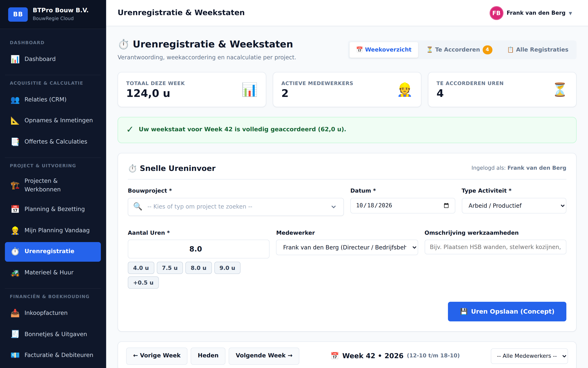588x368 pixels.
Task: Click the Aantal Uren input field
Action: point(198,249)
